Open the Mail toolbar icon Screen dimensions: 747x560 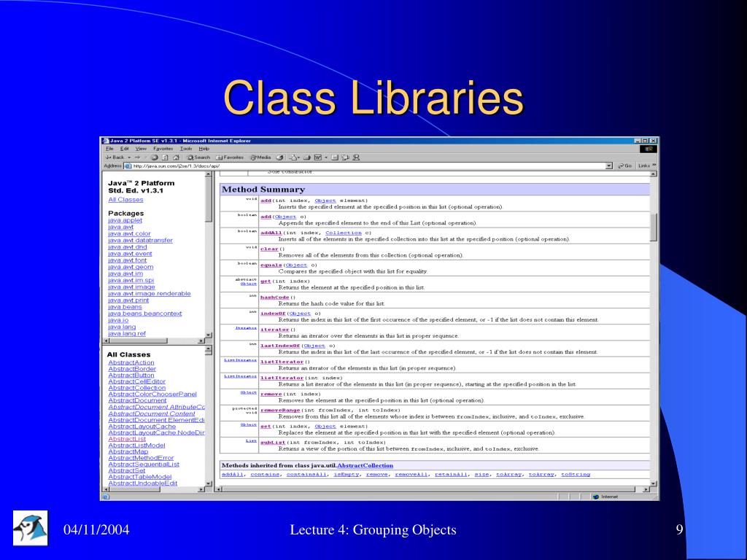293,157
